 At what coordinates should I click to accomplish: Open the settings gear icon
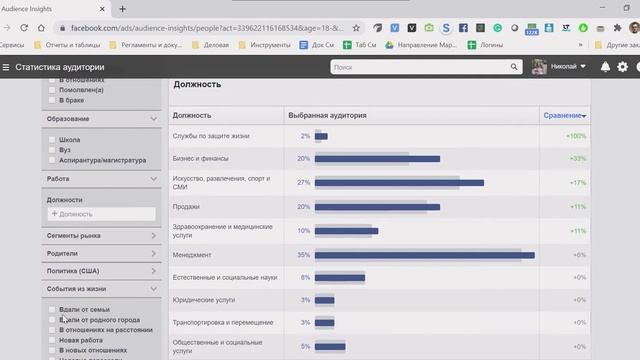622,67
